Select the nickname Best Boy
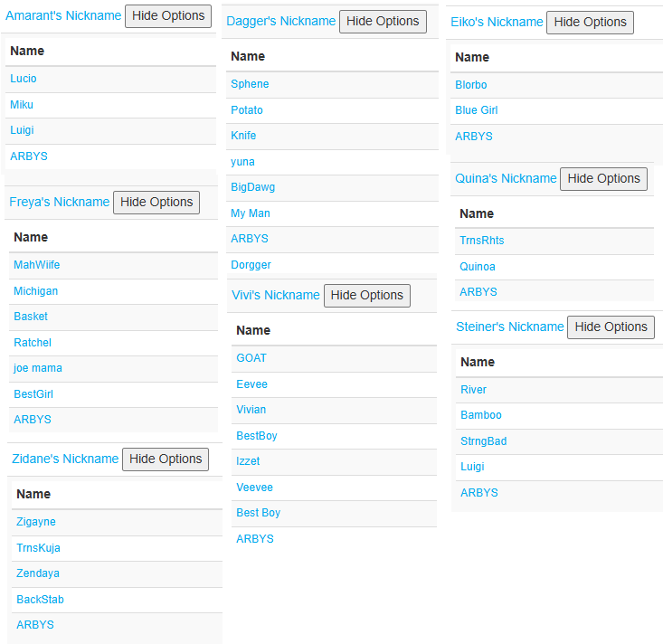Viewport: 663px width, 644px height. point(259,513)
